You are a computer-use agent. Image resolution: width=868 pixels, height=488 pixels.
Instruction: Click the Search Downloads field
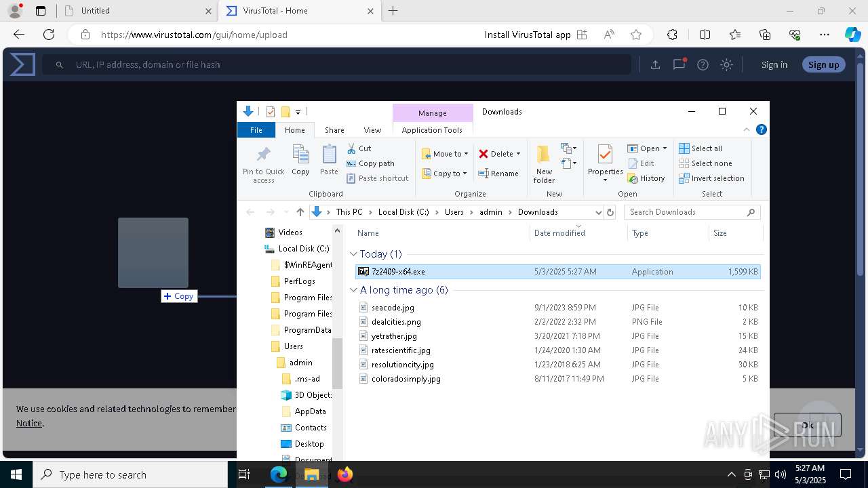click(x=692, y=212)
